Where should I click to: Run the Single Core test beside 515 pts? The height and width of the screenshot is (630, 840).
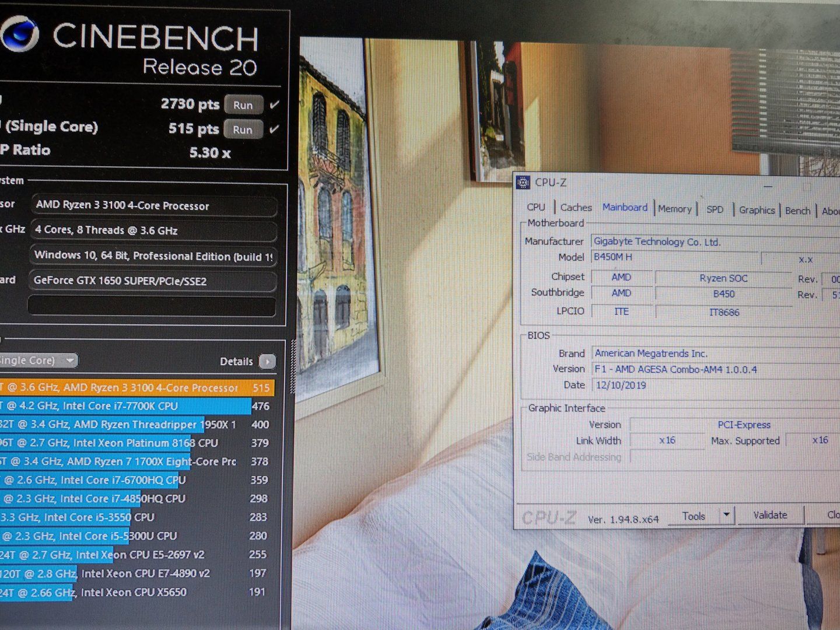click(243, 129)
